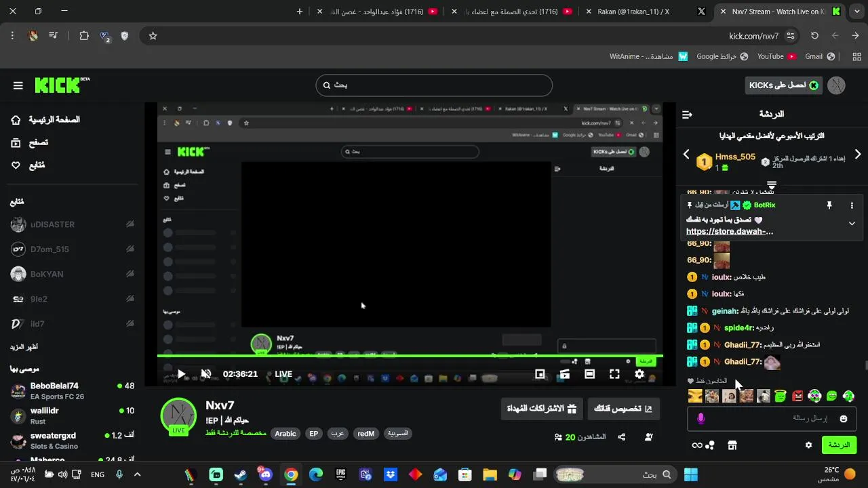Screen dimensions: 868x488
Task: Open the Following (مُتابع) sidebar item
Action: [x=28, y=165]
